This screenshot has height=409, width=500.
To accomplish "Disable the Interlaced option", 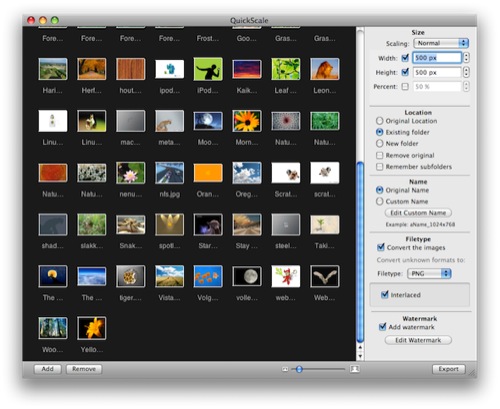I will pos(385,295).
